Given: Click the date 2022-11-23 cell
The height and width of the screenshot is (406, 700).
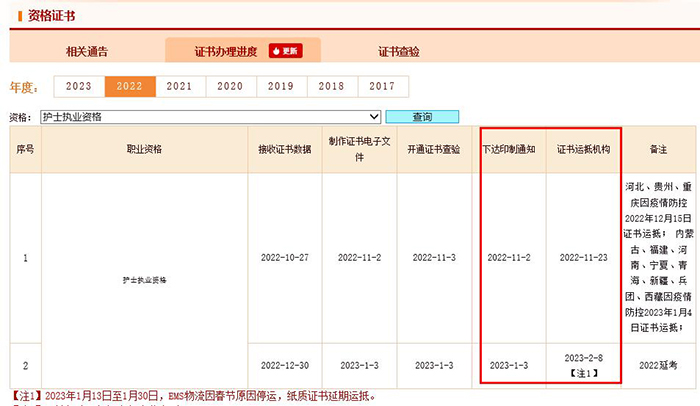Looking at the screenshot, I should (x=583, y=258).
